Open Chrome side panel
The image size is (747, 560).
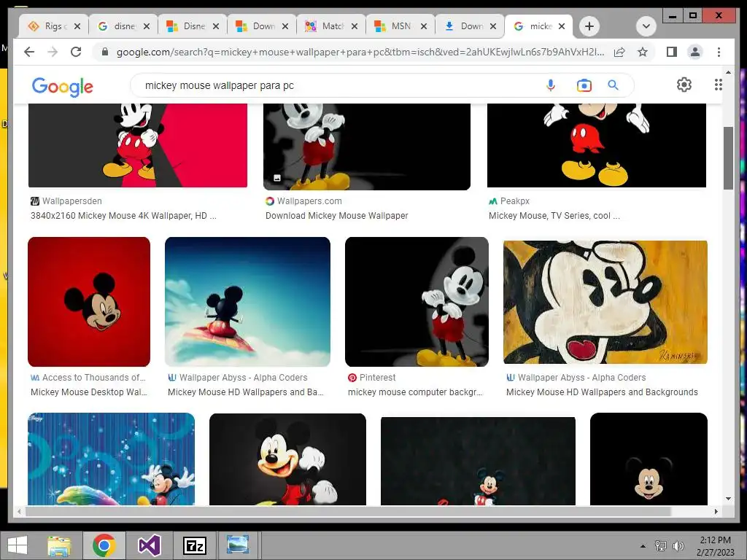pyautogui.click(x=672, y=52)
